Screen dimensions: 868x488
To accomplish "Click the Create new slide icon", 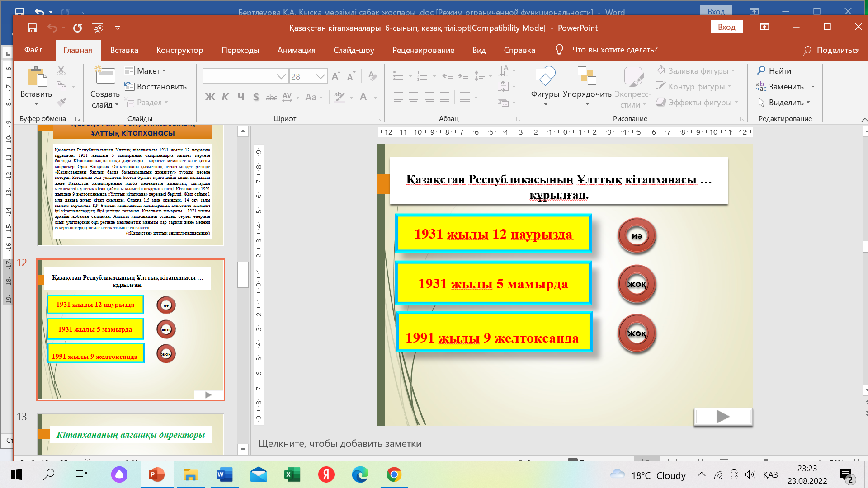I will coord(105,75).
